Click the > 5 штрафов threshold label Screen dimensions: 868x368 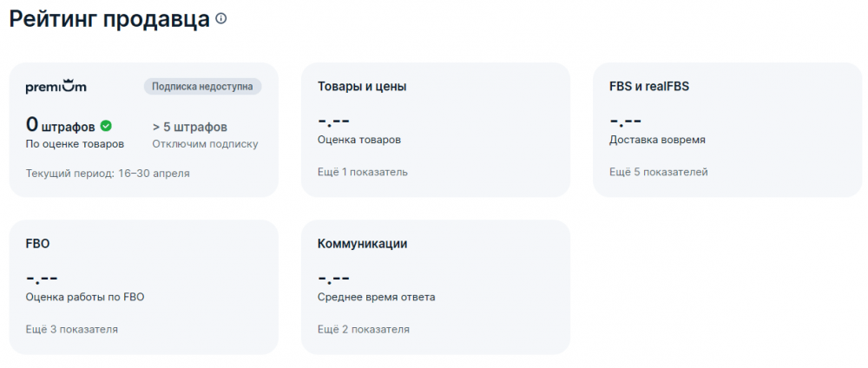(x=190, y=127)
